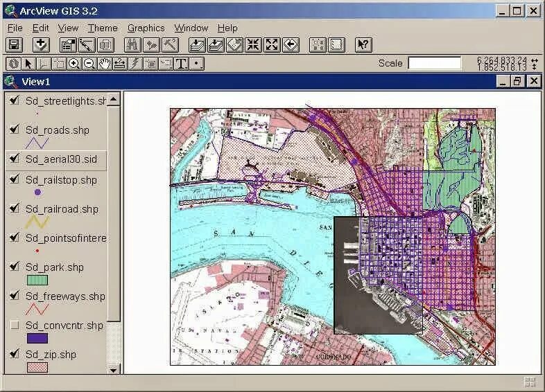Zoom to selected features
This screenshot has width=545, height=392.
234,45
